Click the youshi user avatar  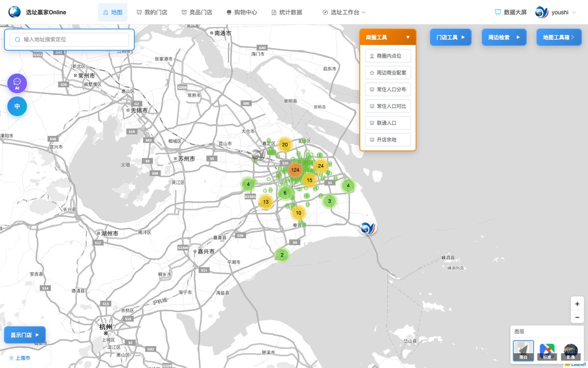coord(541,12)
